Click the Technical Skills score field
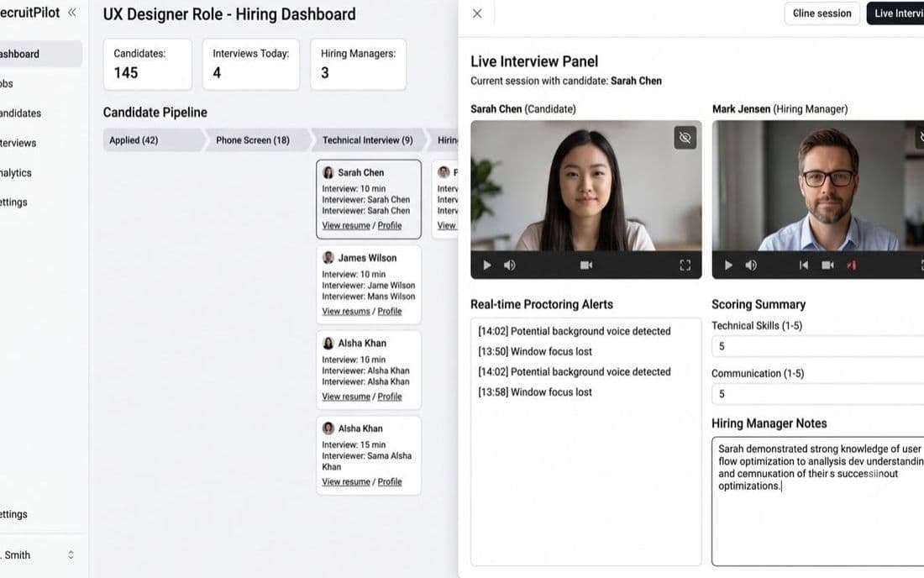 coord(818,346)
